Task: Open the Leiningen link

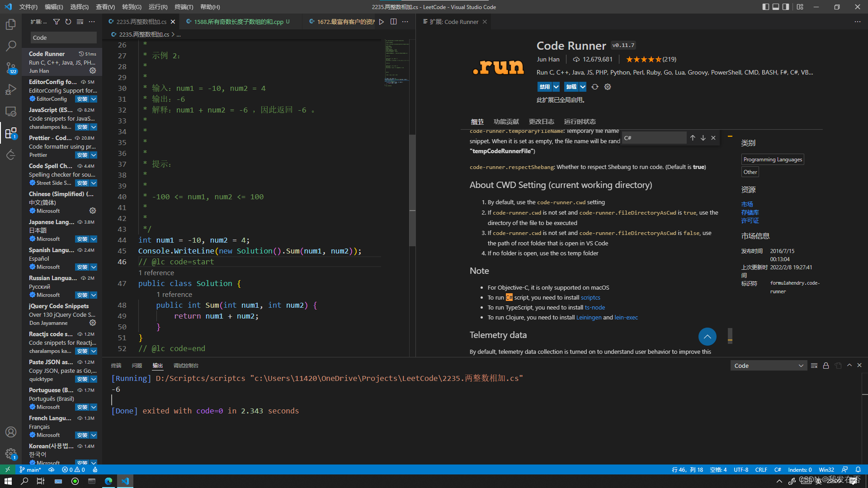Action: click(589, 317)
